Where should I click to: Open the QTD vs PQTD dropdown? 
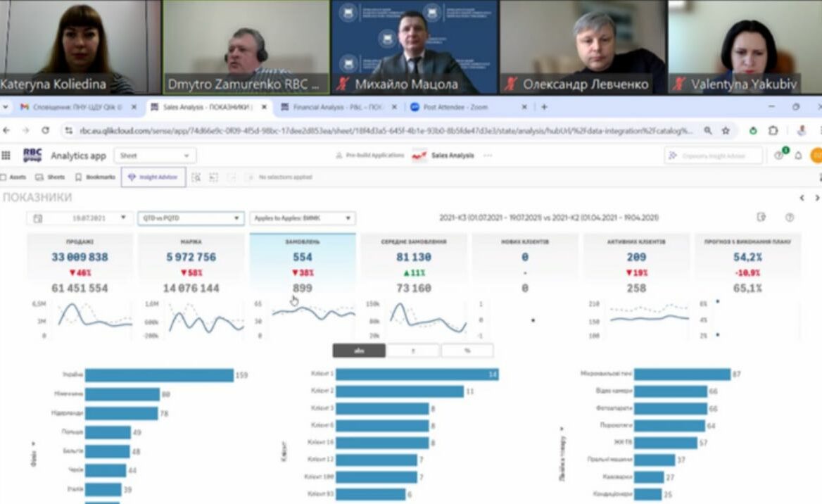tap(191, 219)
